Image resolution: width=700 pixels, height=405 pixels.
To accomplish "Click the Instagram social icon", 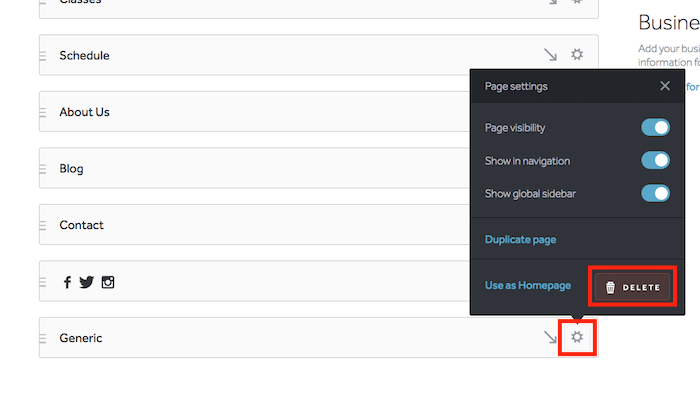I will (108, 282).
